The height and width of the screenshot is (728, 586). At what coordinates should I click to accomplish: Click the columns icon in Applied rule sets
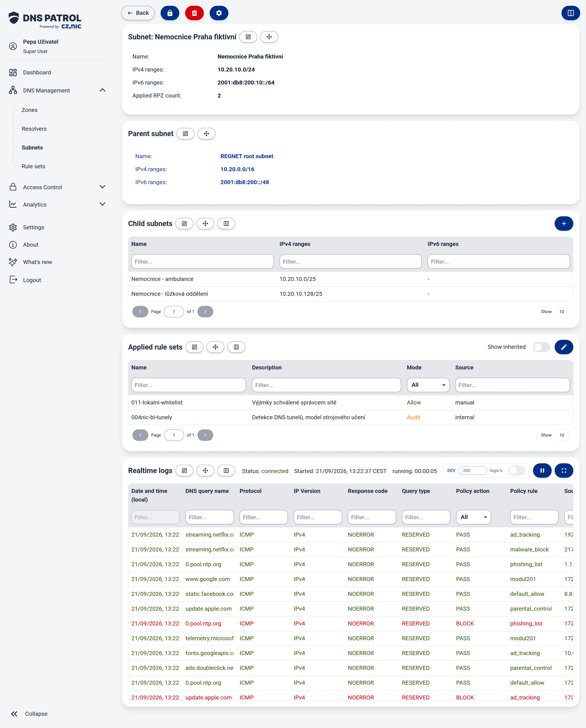pos(236,347)
